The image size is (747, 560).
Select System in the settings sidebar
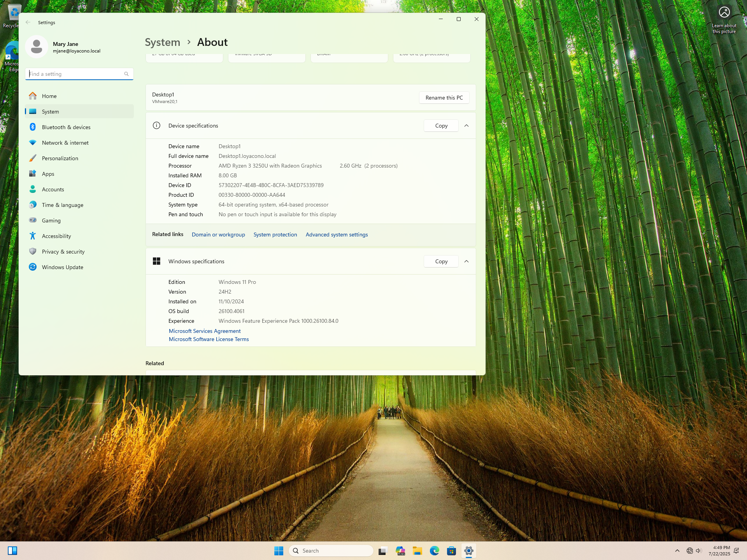pyautogui.click(x=79, y=112)
